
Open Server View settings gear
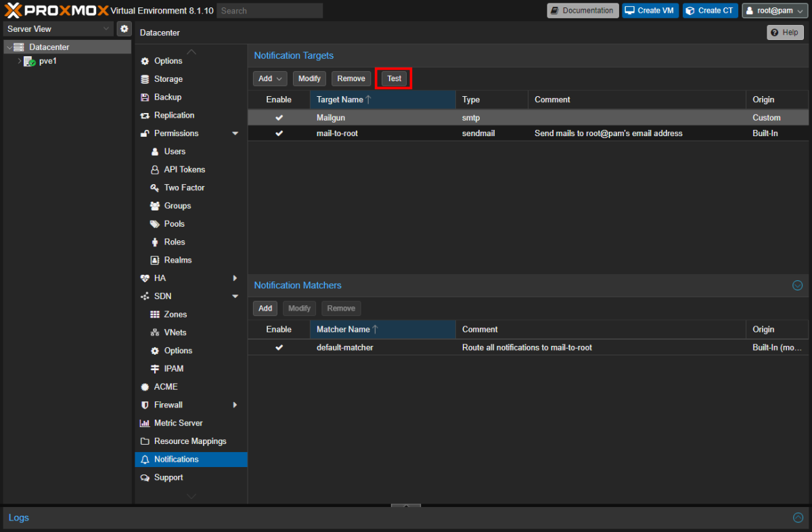pyautogui.click(x=124, y=28)
